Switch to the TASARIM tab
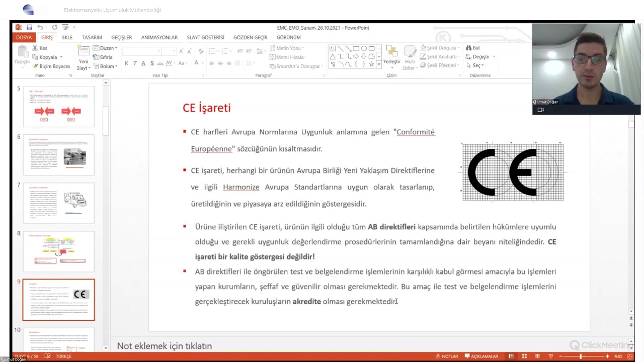Viewport: 644px width, 362px height. click(x=92, y=37)
